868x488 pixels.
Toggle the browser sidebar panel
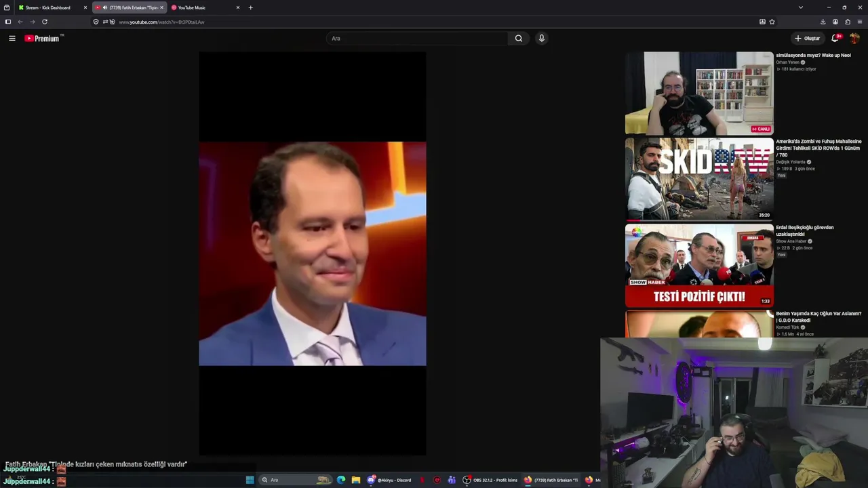(x=8, y=22)
